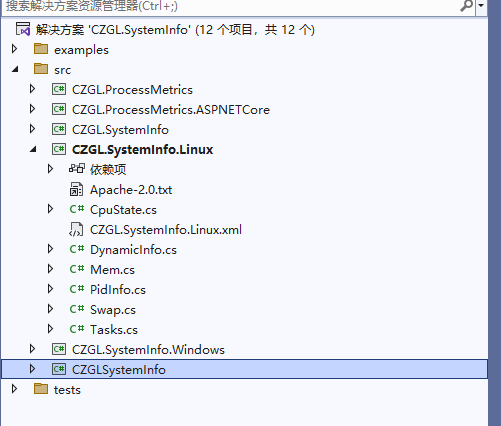Expand the CZGL.SystemInfo.Windows project
Image resolution: width=501 pixels, height=426 pixels.
32,349
